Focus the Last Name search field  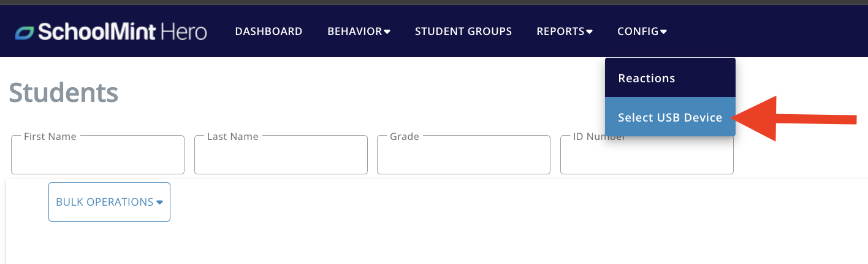point(281,155)
